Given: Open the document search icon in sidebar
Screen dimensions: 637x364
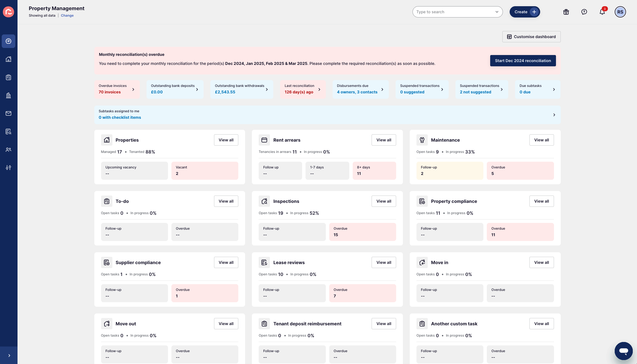Looking at the screenshot, I should (x=8, y=131).
